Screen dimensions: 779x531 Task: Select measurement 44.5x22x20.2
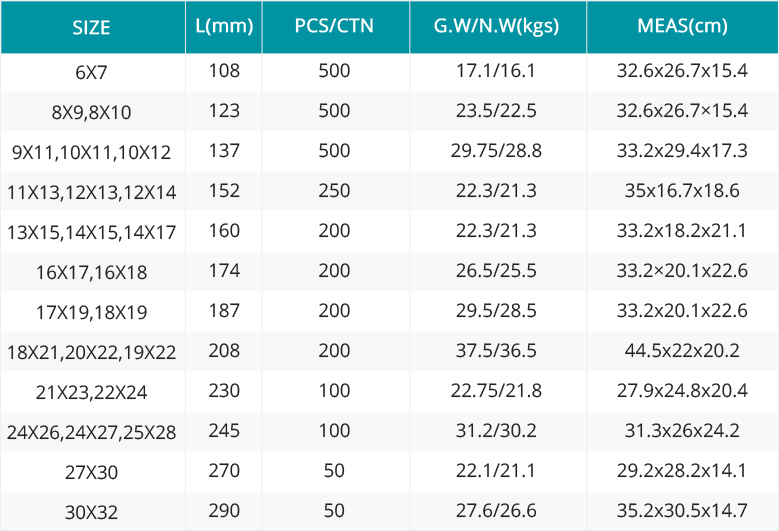point(682,351)
